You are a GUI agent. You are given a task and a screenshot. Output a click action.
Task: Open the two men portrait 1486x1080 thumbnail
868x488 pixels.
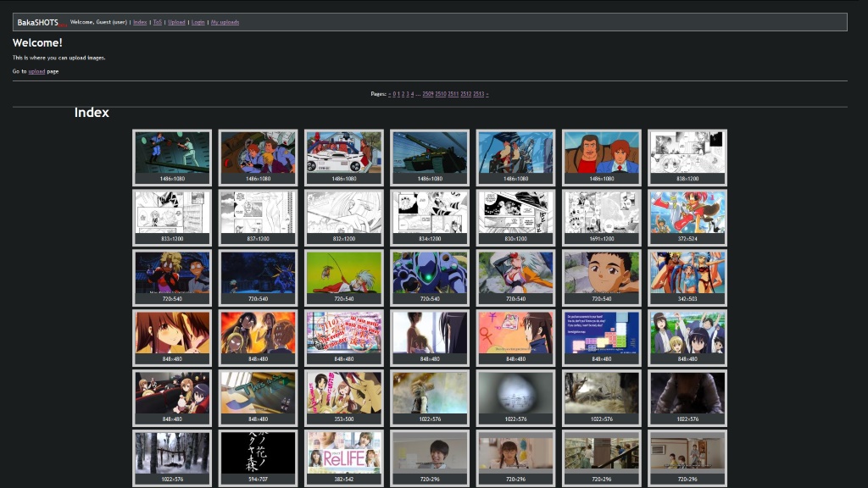[601, 157]
